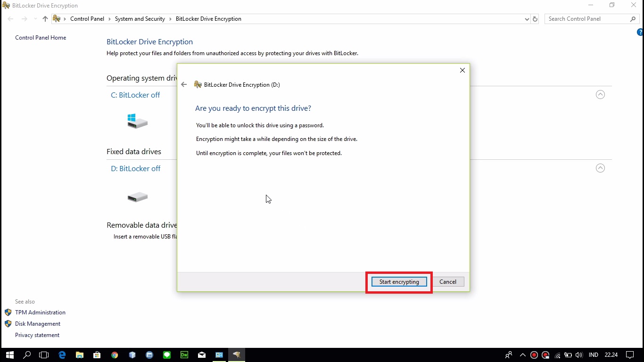This screenshot has height=362, width=644.
Task: Click the active BitLocker window taskbar button
Action: click(237, 355)
